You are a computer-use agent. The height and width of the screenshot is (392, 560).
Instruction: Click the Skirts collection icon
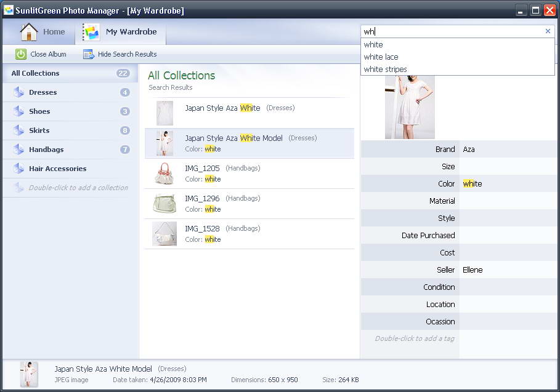click(x=18, y=130)
